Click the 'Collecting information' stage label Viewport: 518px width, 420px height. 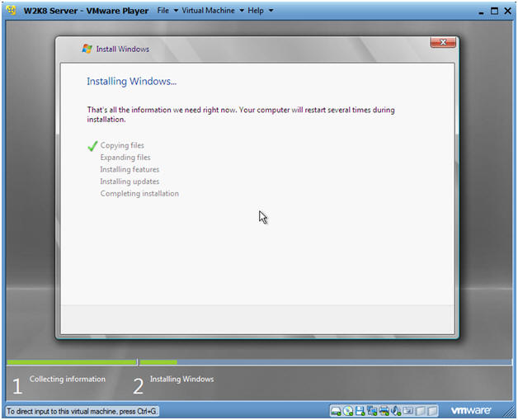[x=68, y=379]
